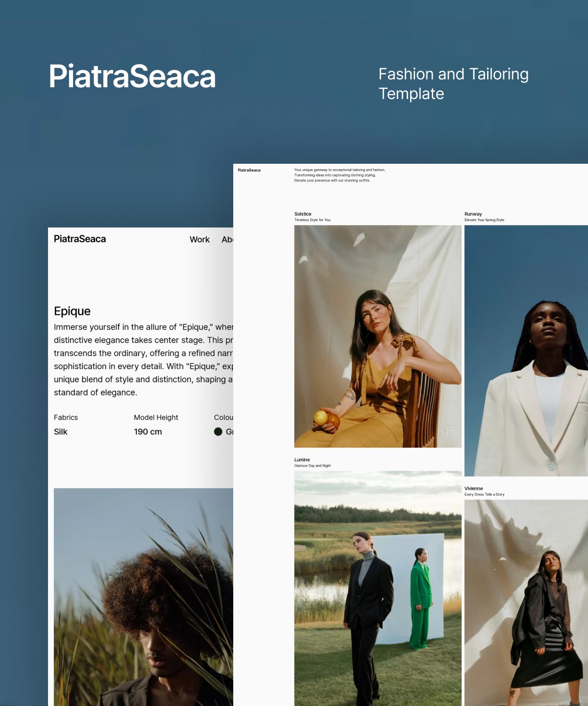This screenshot has width=588, height=706.
Task: Open the Solstice project title
Action: coord(302,214)
